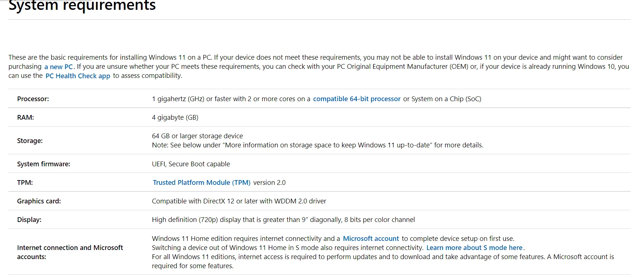Select '64 GB or larger storage device' text

point(197,136)
